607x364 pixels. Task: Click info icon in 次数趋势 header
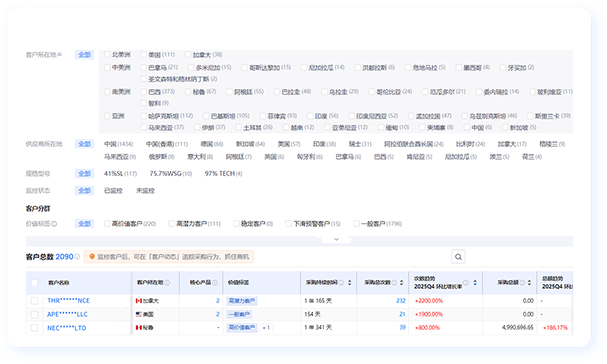pos(466,283)
